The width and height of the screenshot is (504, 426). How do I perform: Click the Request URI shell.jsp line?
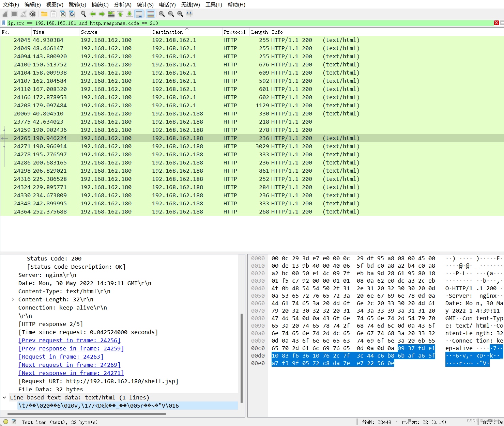click(x=98, y=381)
